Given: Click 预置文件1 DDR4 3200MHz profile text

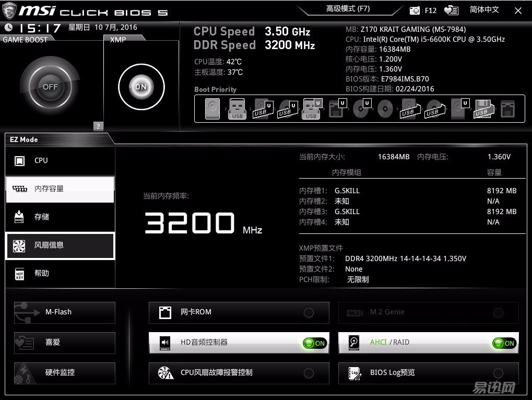Looking at the screenshot, I should point(406,258).
